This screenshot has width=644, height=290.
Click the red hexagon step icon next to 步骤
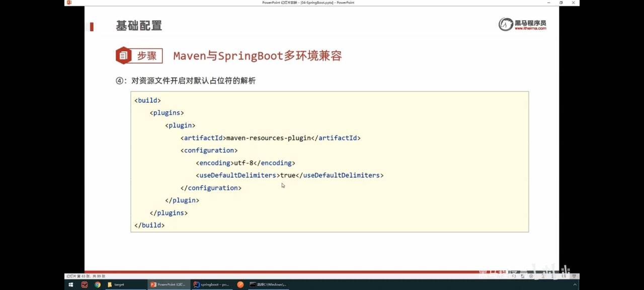(x=123, y=55)
